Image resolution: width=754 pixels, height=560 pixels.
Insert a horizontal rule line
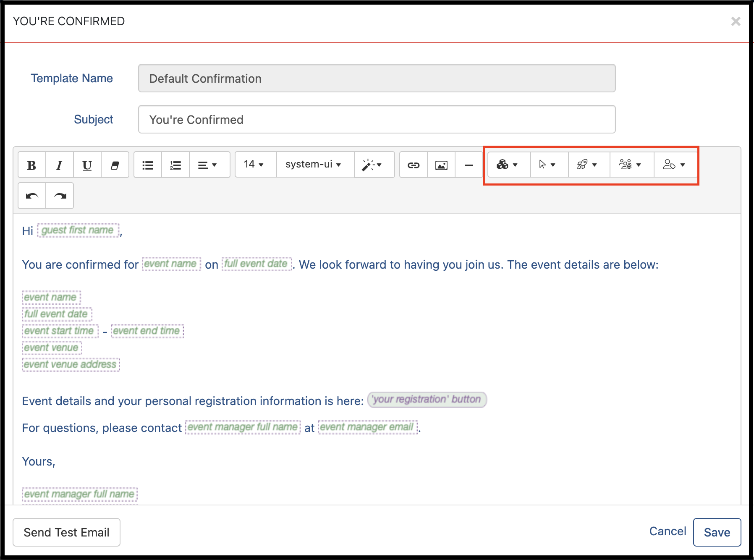[x=469, y=165]
